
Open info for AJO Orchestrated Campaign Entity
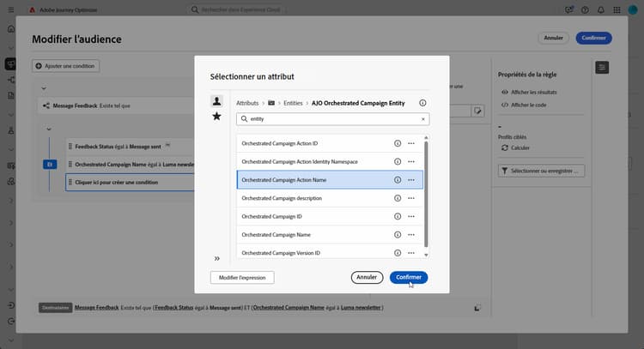tap(422, 103)
